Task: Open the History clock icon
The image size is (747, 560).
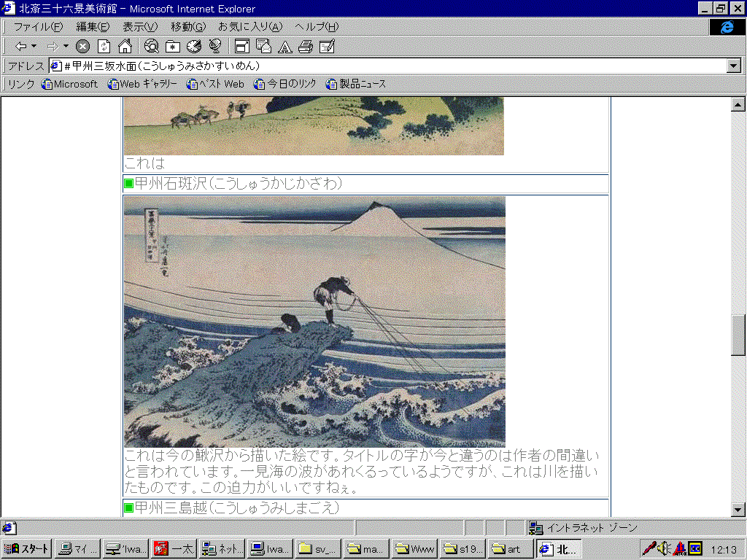Action: coord(194,46)
